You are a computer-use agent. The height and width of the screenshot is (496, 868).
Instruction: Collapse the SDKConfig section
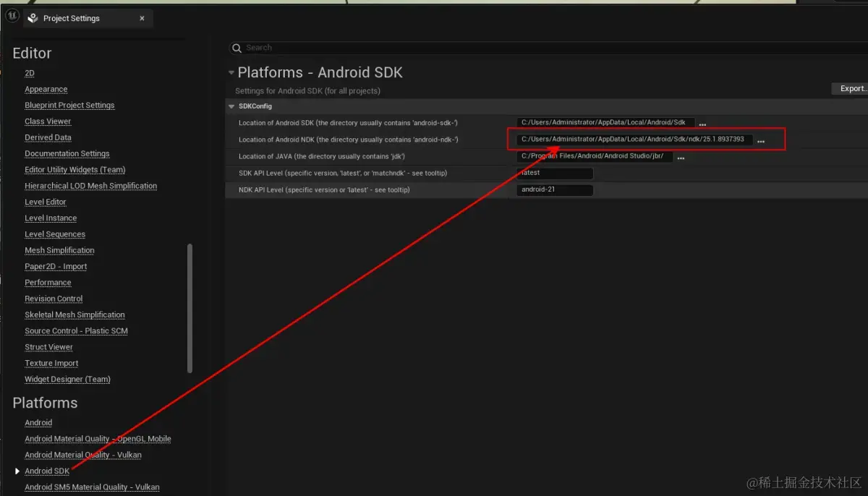[x=231, y=106]
